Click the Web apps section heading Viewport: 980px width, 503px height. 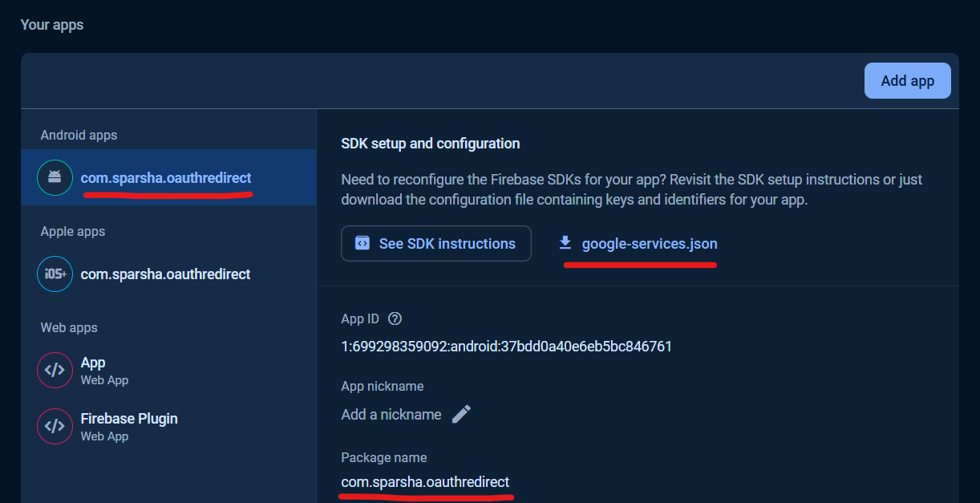click(x=69, y=327)
